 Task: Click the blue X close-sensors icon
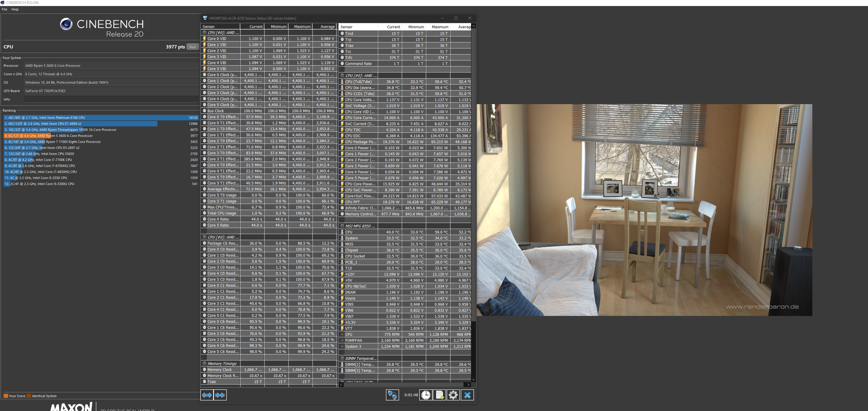point(467,395)
